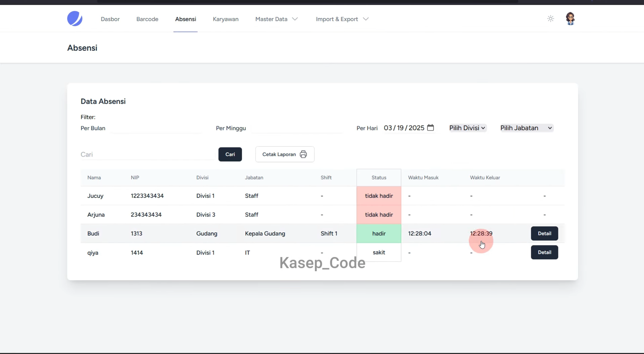Expand the Master Data dropdown menu
Viewport: 644px width, 354px height.
pyautogui.click(x=276, y=19)
